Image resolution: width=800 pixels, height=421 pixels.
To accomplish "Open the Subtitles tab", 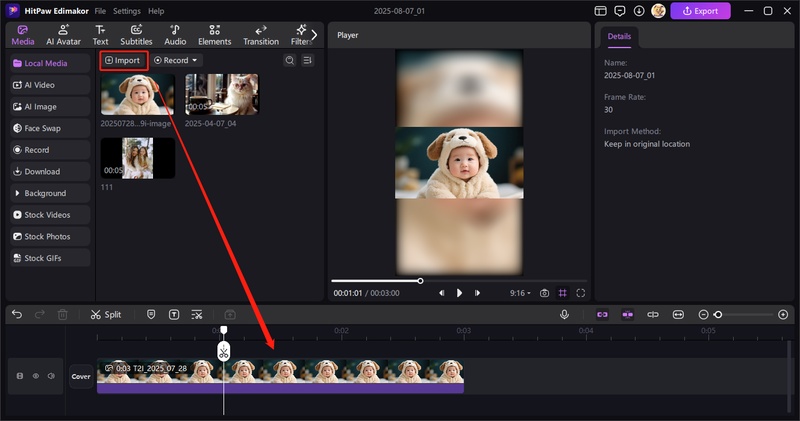I will 136,35.
